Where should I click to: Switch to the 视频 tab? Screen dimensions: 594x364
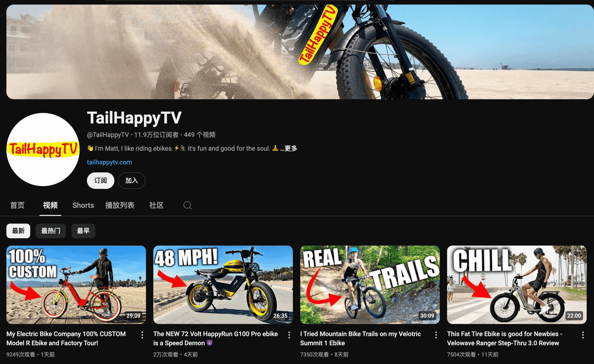[50, 205]
